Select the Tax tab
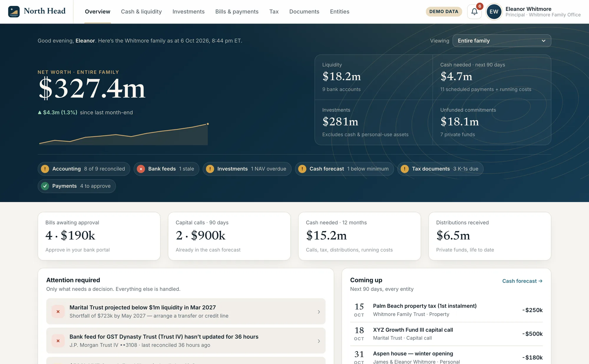 [x=274, y=11]
